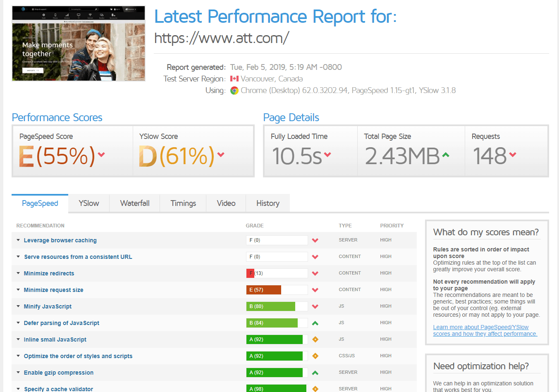This screenshot has height=392, width=559.
Task: Select the PageSpeed tab
Action: point(40,203)
